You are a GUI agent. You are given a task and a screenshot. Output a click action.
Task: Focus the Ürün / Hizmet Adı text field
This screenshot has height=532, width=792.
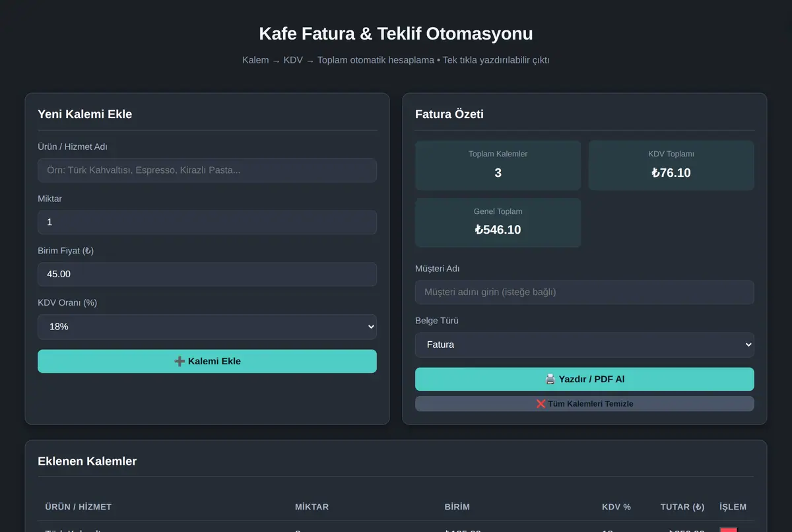[207, 170]
